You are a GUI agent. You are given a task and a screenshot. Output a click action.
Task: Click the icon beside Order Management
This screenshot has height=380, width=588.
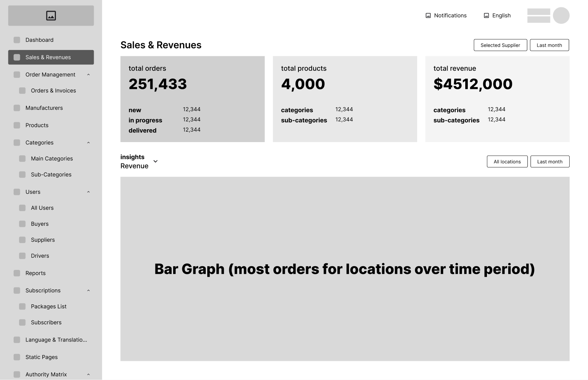pyautogui.click(x=17, y=75)
